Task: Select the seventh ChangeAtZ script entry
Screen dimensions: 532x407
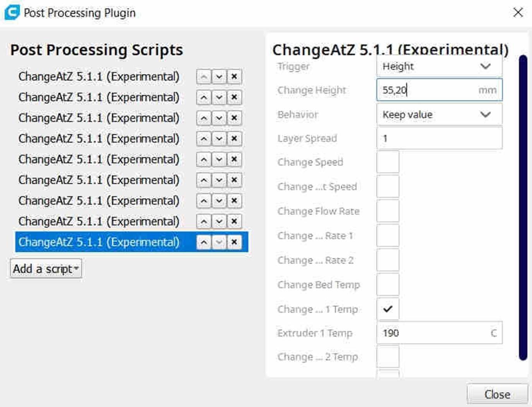Action: point(99,201)
